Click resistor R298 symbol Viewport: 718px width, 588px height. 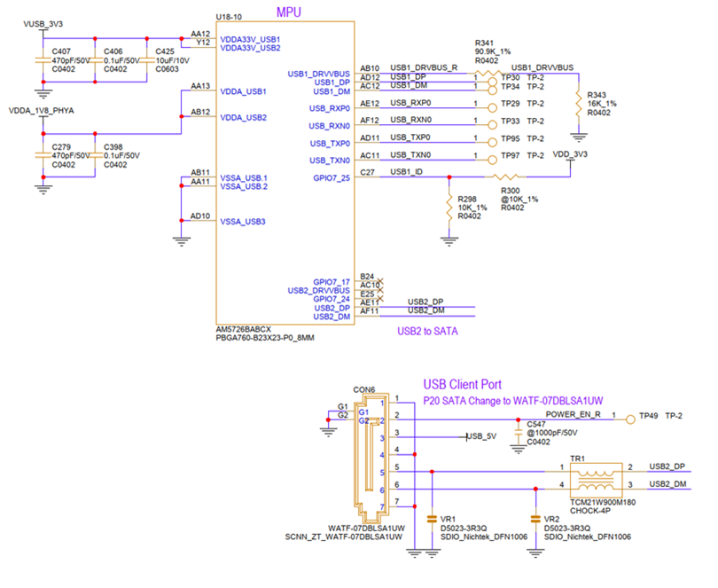(449, 210)
